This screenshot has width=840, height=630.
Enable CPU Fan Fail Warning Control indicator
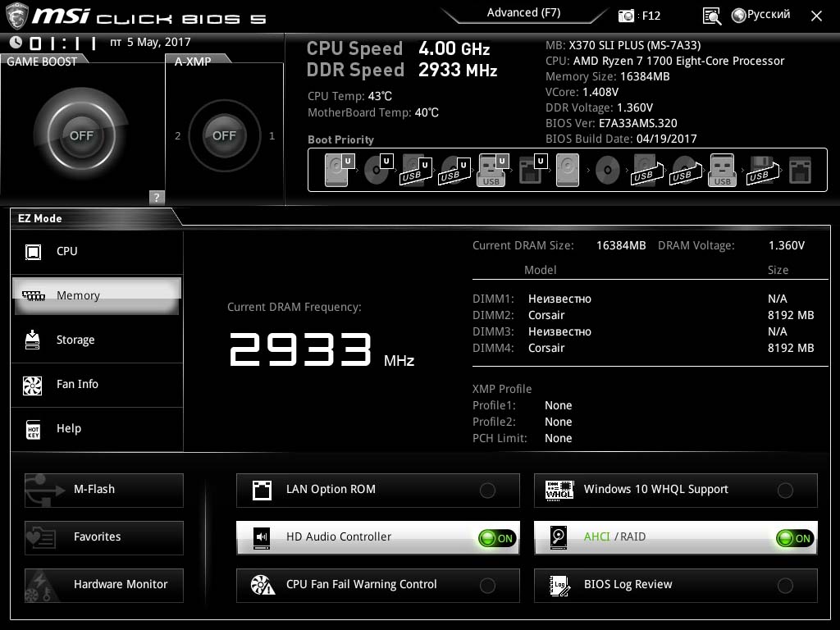487,586
